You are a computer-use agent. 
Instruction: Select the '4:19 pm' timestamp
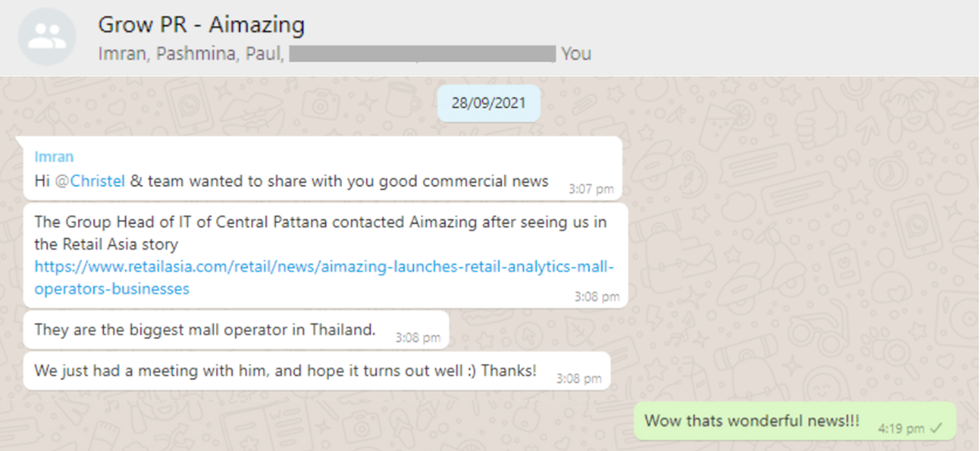(901, 429)
